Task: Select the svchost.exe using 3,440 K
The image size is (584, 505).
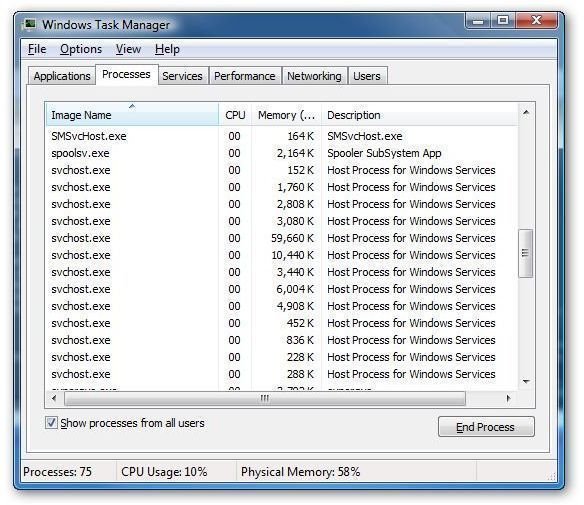Action: coord(282,272)
